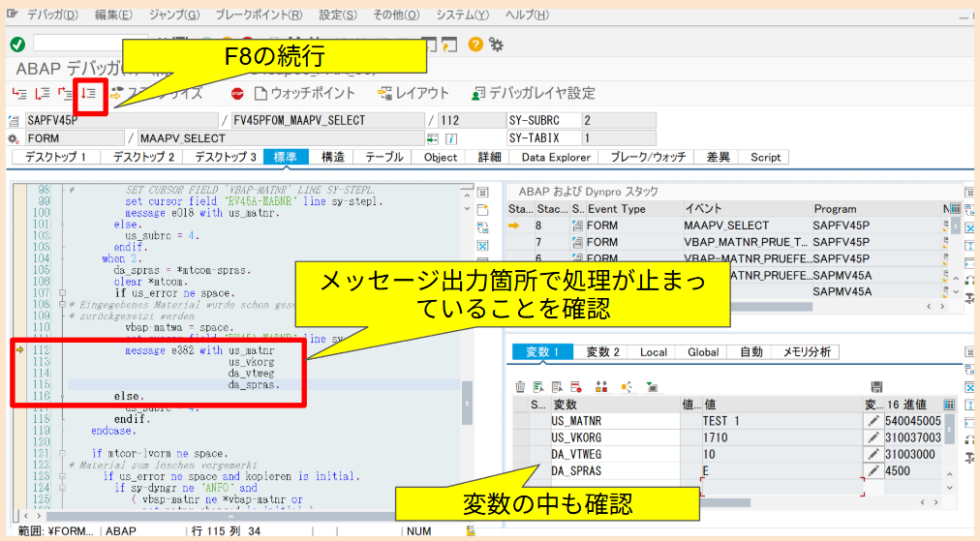The image size is (980, 541).
Task: Click the orange-green blocks icon in variables toolbar
Action: pyautogui.click(x=601, y=387)
